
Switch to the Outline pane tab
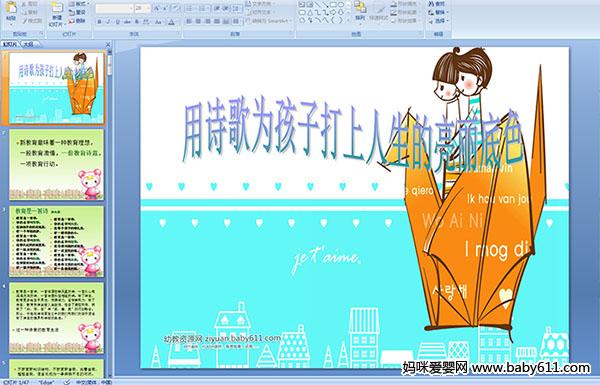[x=28, y=44]
